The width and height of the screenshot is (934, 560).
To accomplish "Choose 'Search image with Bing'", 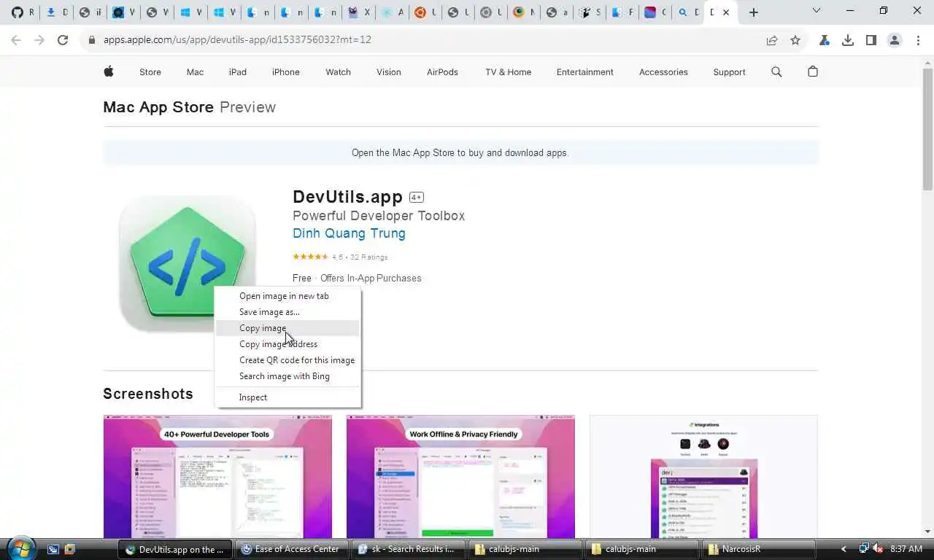I will click(x=287, y=376).
